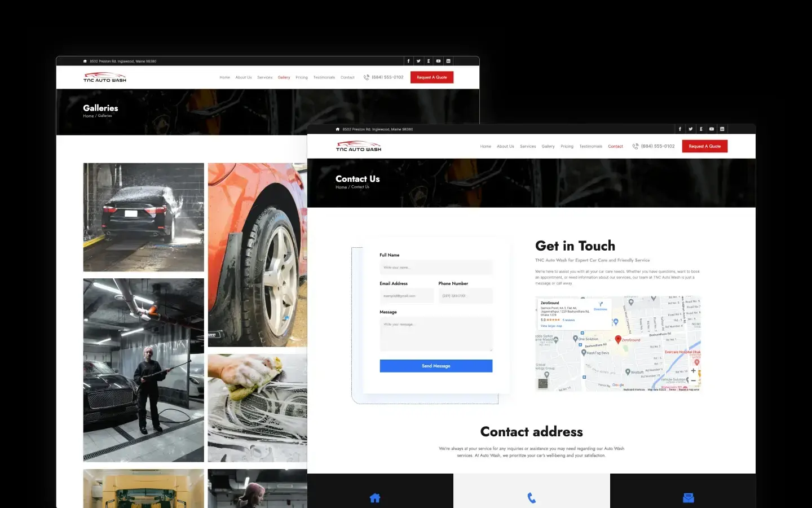The height and width of the screenshot is (508, 812).
Task: Open Testimonials in Contact page navigation
Action: pyautogui.click(x=590, y=146)
